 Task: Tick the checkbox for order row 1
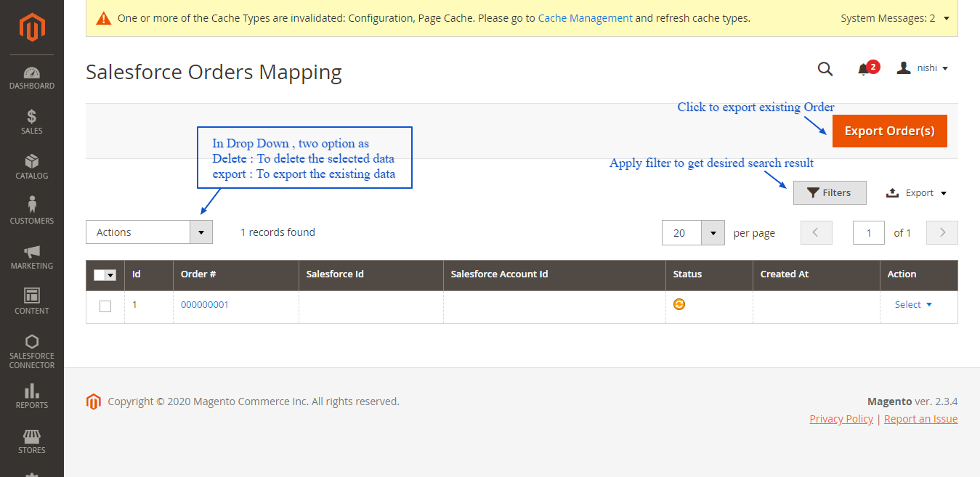point(105,306)
